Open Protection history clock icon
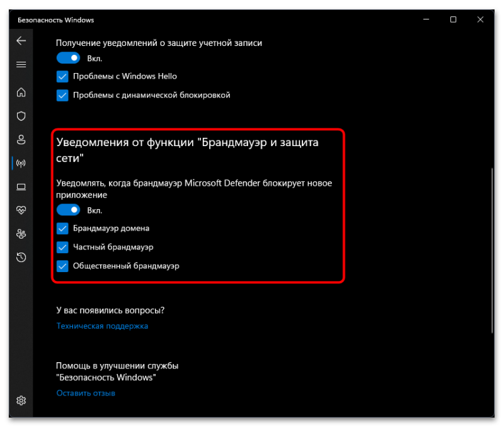This screenshot has height=427, width=504. (21, 258)
